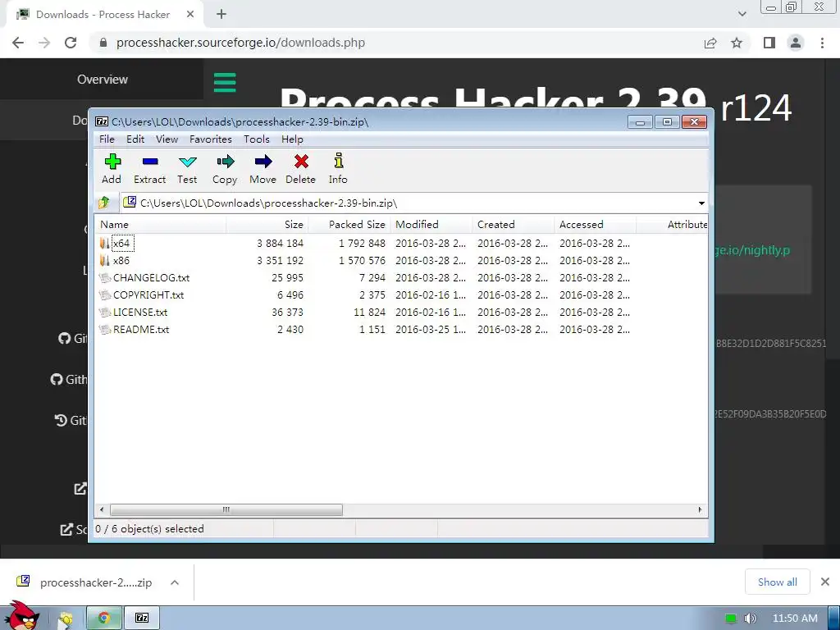This screenshot has height=630, width=840.
Task: Open the Help menu in 7-Zip
Action: click(x=293, y=139)
